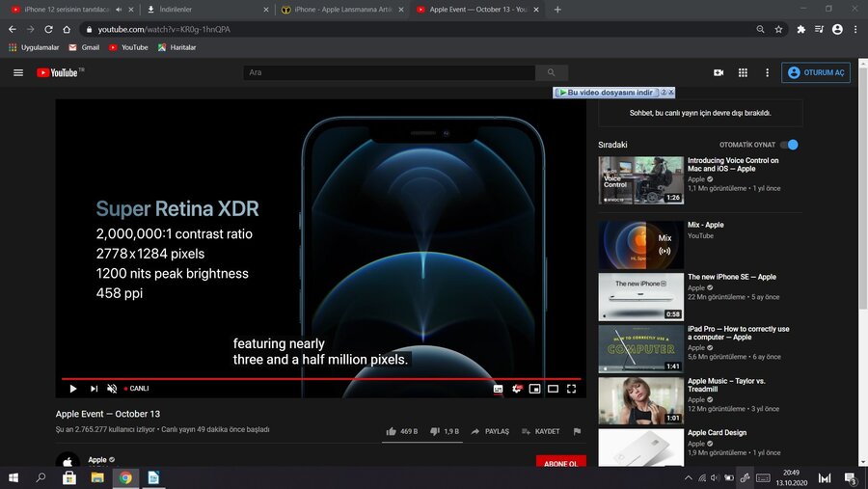Screen dimensions: 868x489
Task: Share the video via PAYLAŞ
Action: [x=490, y=431]
